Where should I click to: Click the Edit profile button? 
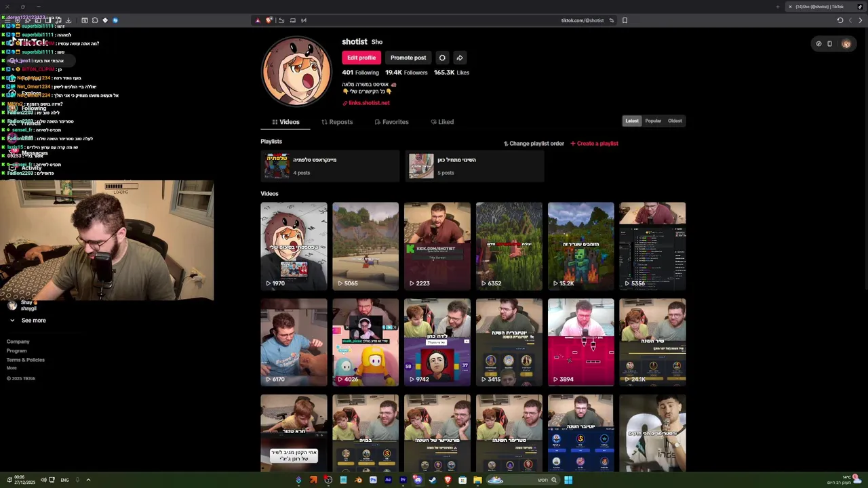coord(361,58)
